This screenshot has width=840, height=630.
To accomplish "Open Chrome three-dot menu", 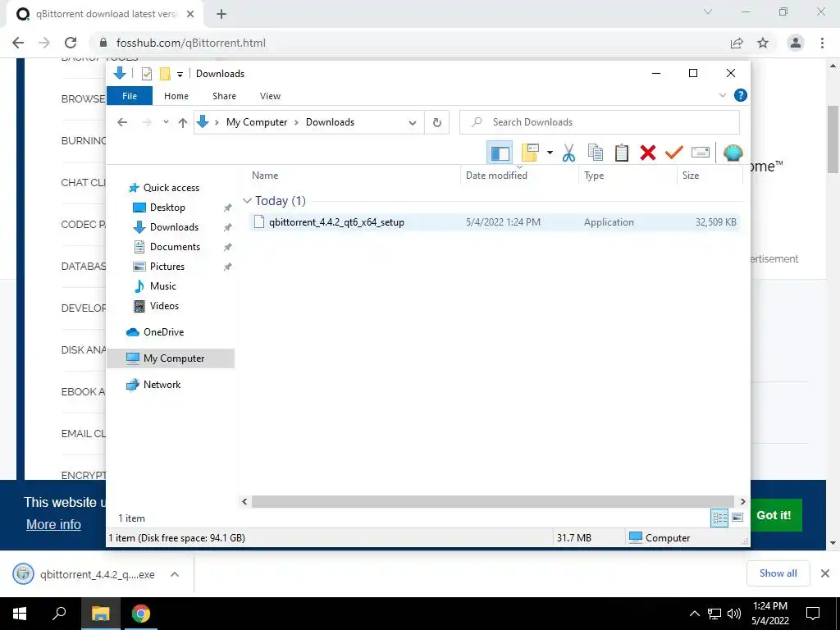I will pyautogui.click(x=822, y=43).
